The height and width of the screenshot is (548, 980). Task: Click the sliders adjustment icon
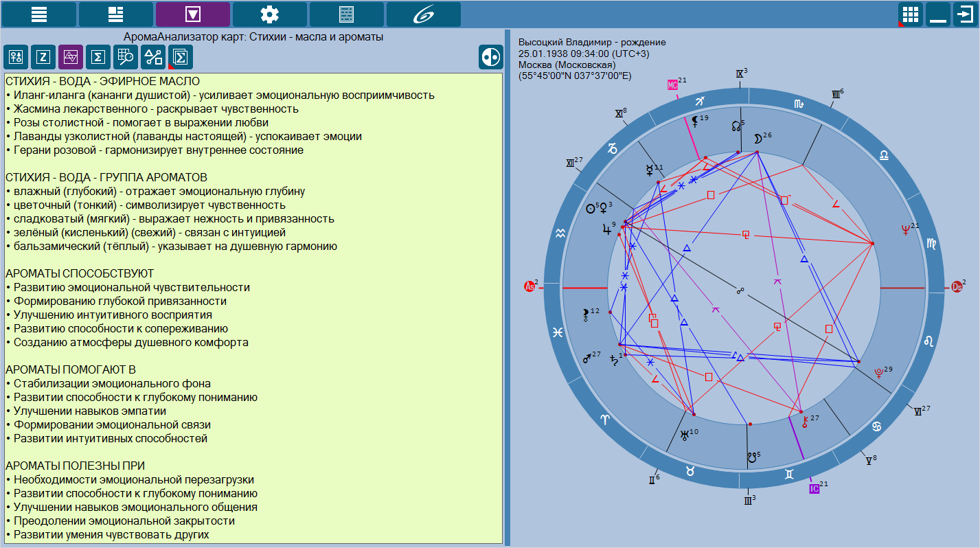tap(16, 57)
